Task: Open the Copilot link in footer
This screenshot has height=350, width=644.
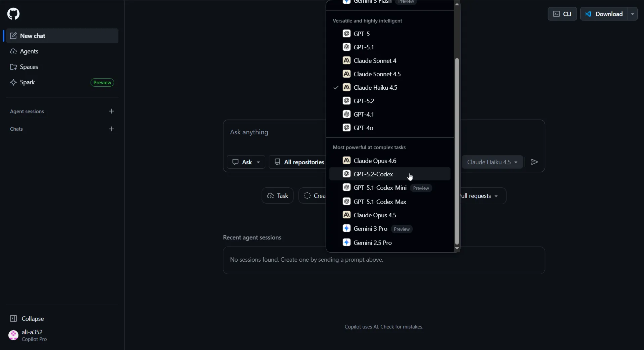Action: coord(353,327)
